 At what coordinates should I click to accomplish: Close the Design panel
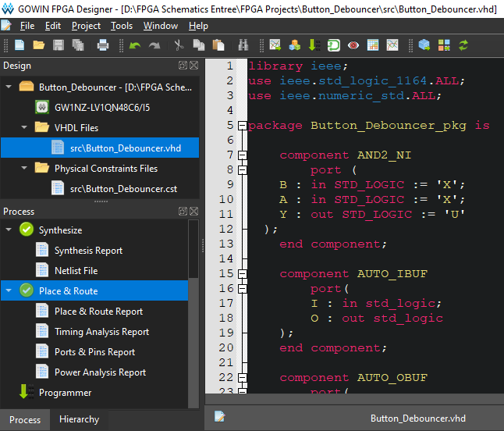193,66
